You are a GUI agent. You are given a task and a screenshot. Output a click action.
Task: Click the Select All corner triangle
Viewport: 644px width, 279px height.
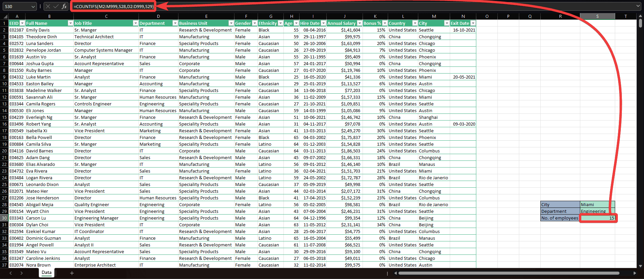click(x=5, y=16)
